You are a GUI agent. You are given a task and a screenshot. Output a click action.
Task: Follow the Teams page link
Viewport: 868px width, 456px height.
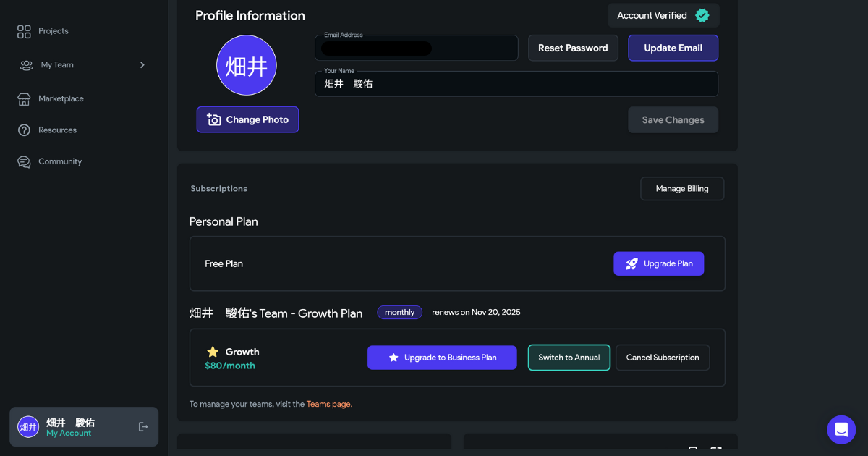coord(328,404)
